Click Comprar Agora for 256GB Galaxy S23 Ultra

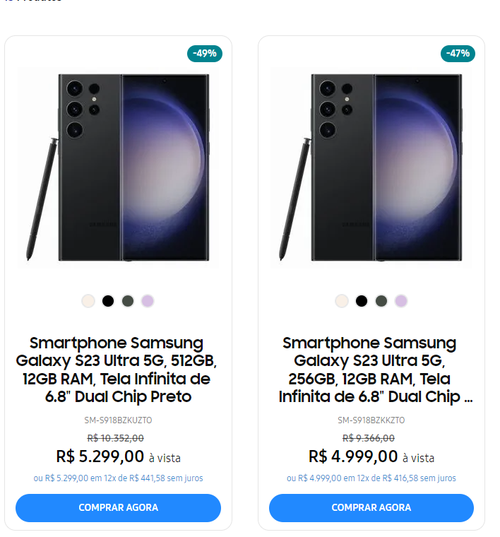pyautogui.click(x=371, y=508)
